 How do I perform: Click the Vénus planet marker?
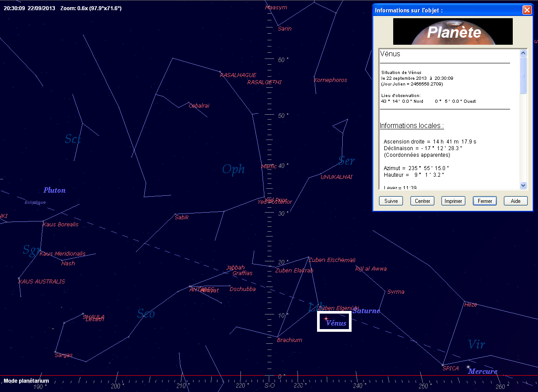[326, 318]
